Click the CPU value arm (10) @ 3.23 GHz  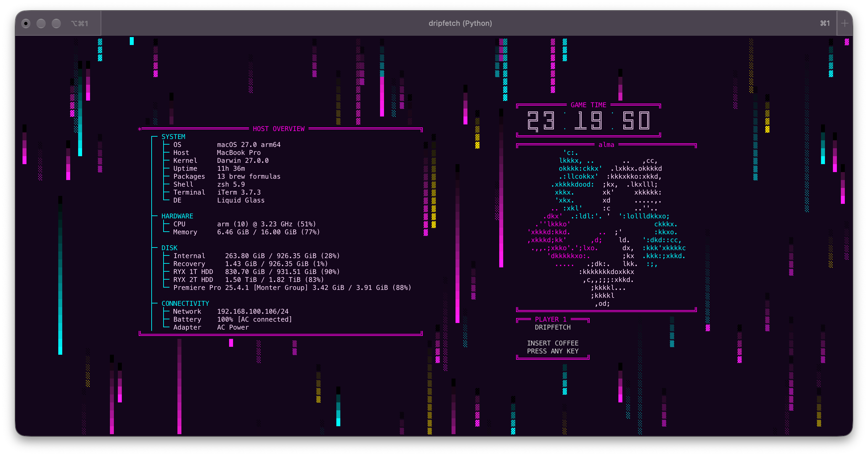255,224
